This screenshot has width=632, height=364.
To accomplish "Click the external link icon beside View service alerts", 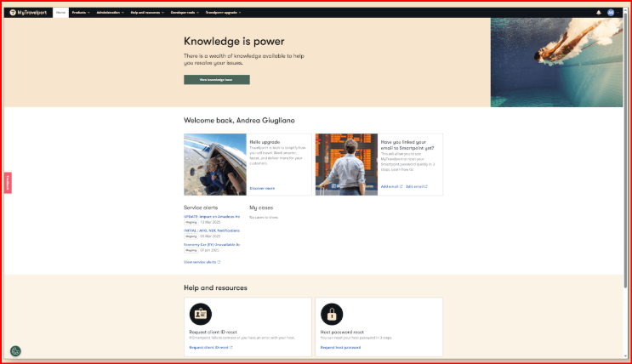I will point(219,262).
